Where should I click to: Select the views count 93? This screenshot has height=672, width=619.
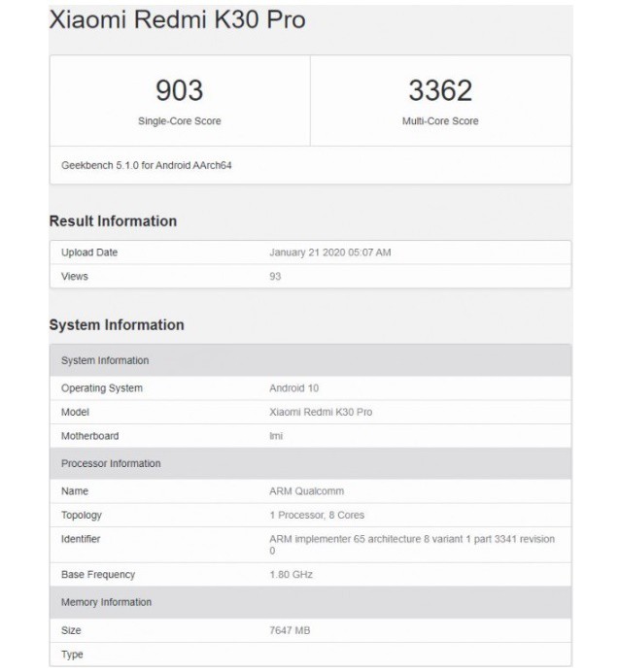coord(275,277)
